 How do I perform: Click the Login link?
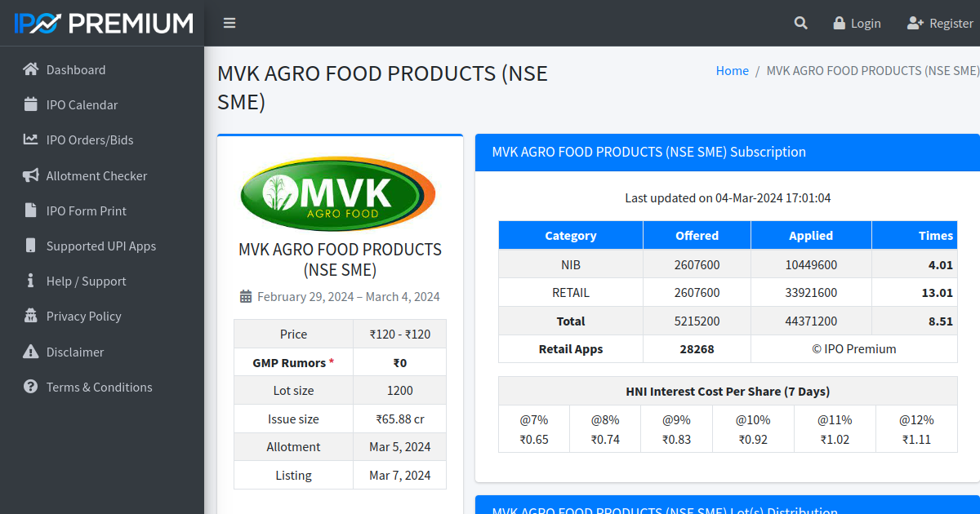857,23
